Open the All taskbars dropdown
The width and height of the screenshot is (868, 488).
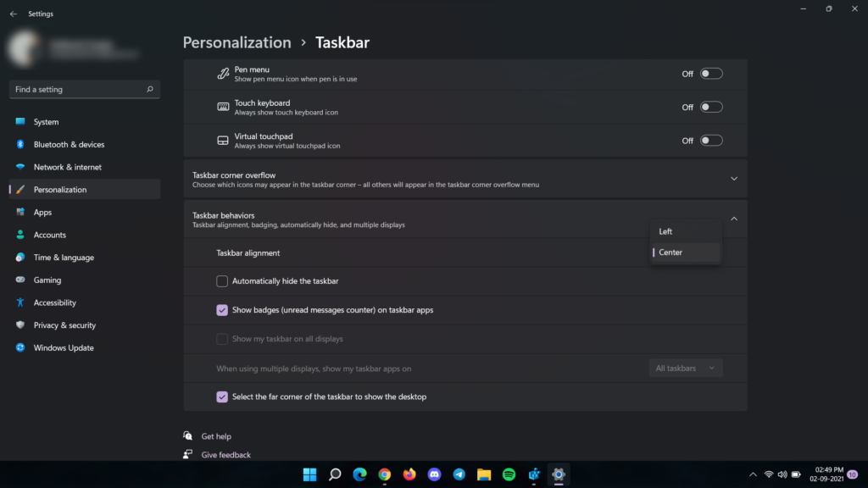(686, 368)
